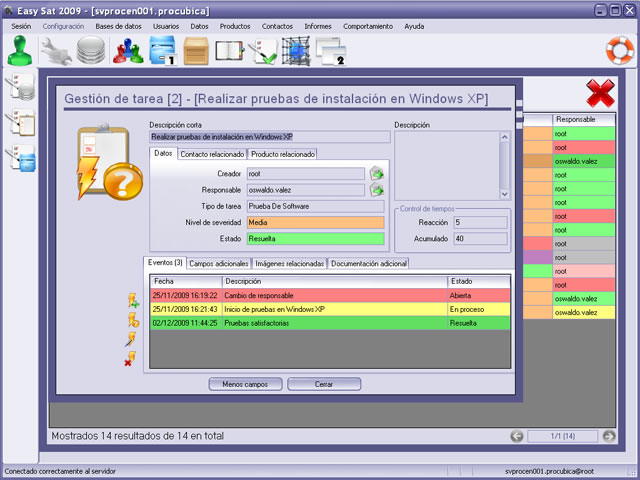Click the Reacción value field
Viewport: 640px width, 480px height.
(481, 222)
